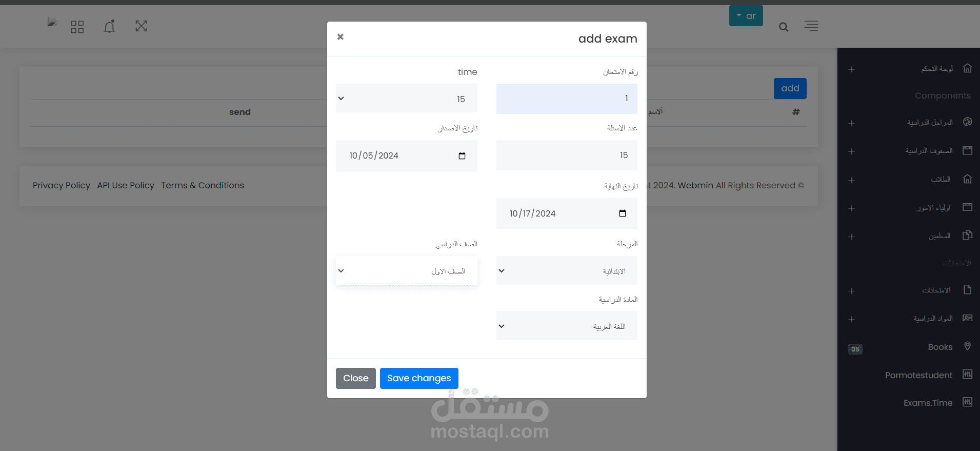This screenshot has width=980, height=451.
Task: Select Pormotestudent in the sidebar
Action: [x=918, y=375]
